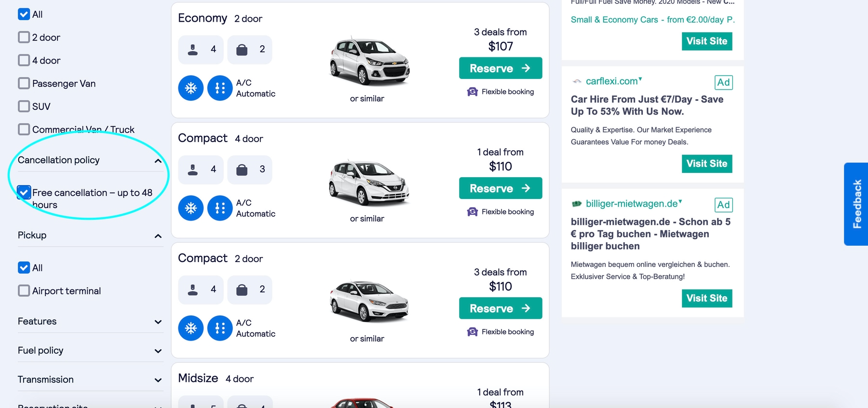This screenshot has width=868, height=408.
Task: Click the automatic transmission icon on Economy card
Action: (220, 88)
